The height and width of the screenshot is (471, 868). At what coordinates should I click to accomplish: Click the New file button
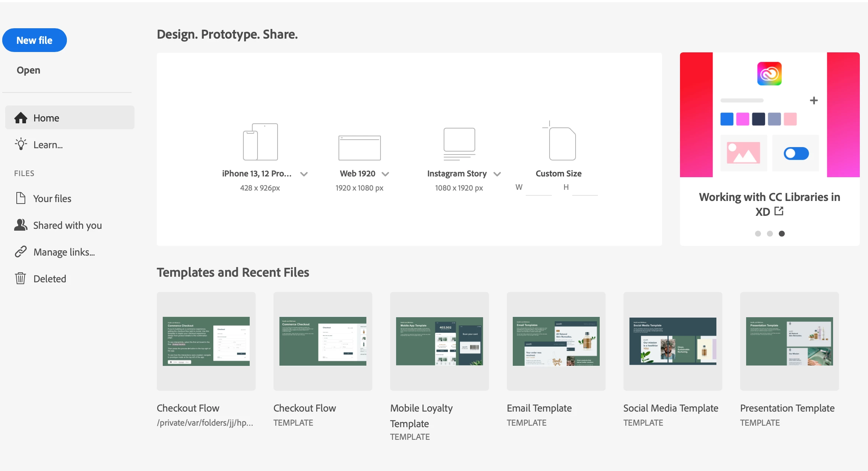point(35,40)
